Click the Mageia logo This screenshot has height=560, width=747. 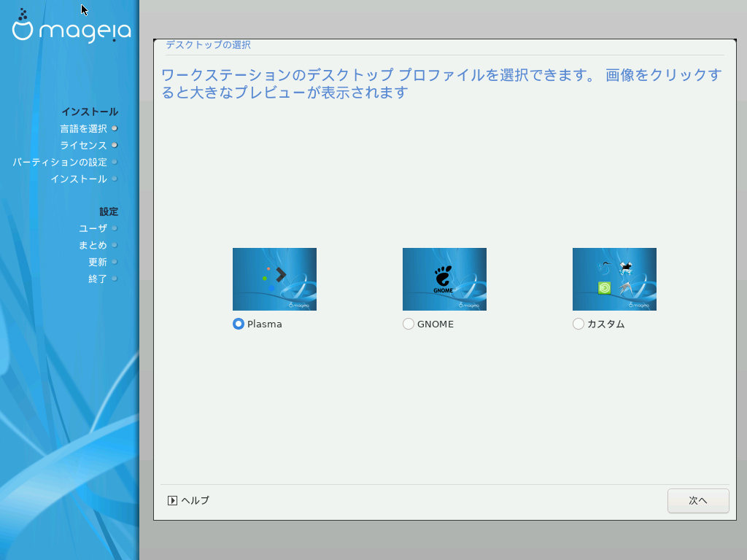tap(71, 26)
